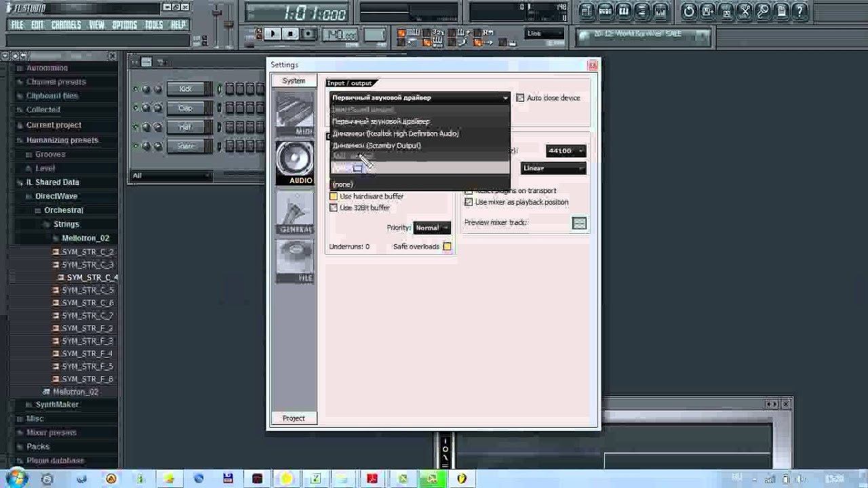Image resolution: width=868 pixels, height=488 pixels.
Task: Click the master volume slider
Action: click(x=218, y=14)
